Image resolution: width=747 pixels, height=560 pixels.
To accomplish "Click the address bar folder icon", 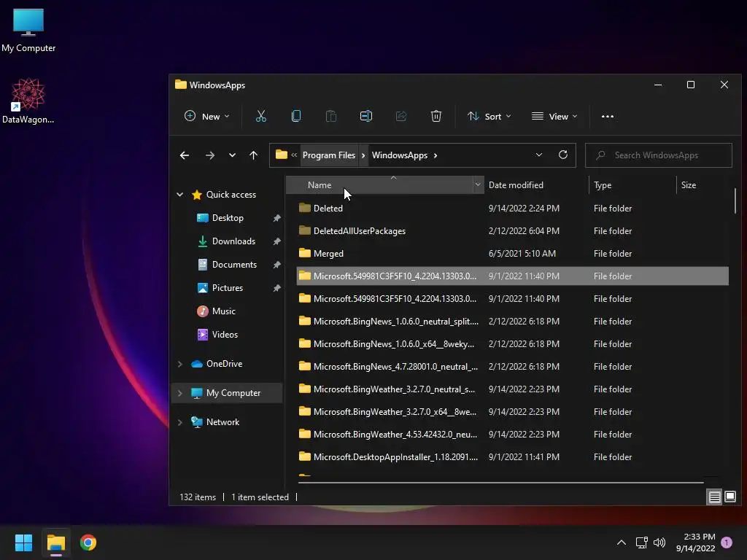I will 282,155.
